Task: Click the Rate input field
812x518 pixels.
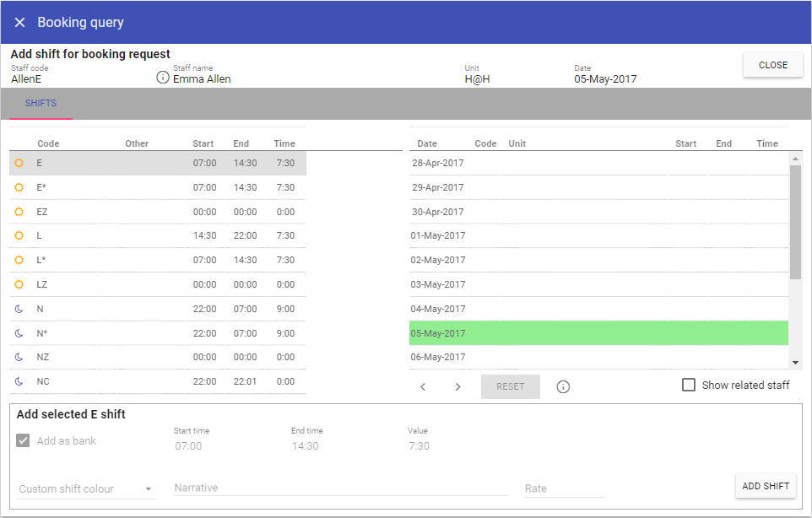Action: pos(564,488)
